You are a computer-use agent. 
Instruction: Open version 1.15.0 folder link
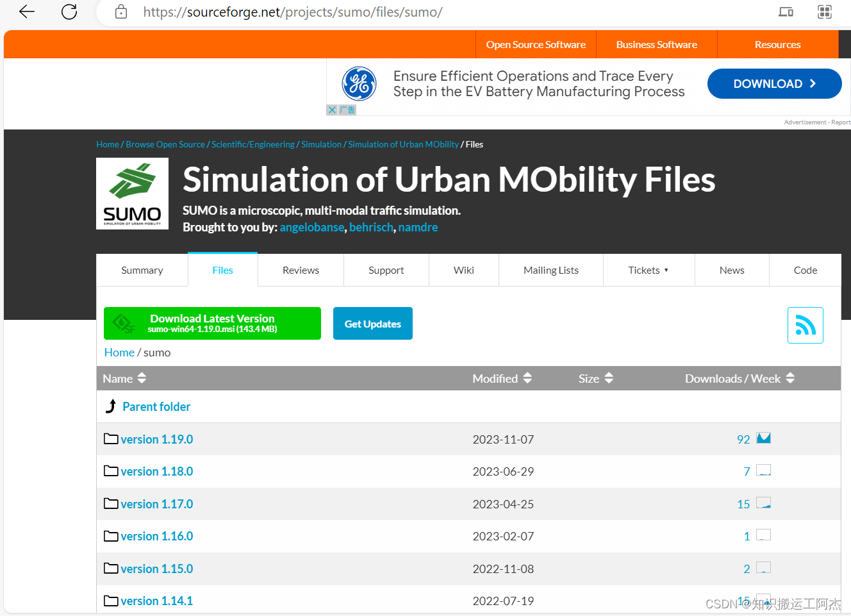[157, 569]
